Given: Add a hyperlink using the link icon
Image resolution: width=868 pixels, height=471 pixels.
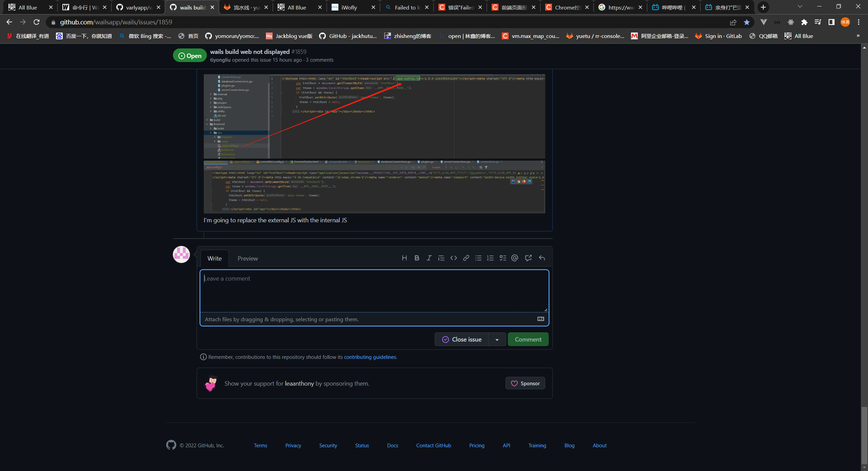Looking at the screenshot, I should coord(466,258).
